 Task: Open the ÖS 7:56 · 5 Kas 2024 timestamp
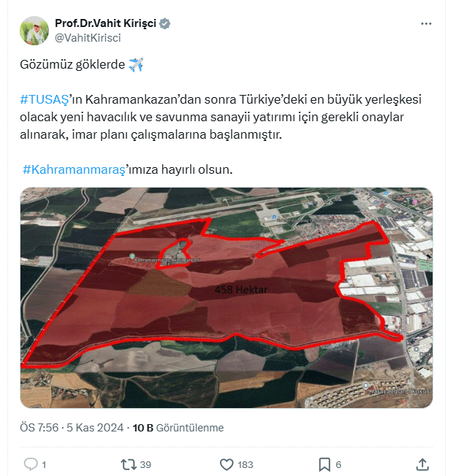coord(72,428)
